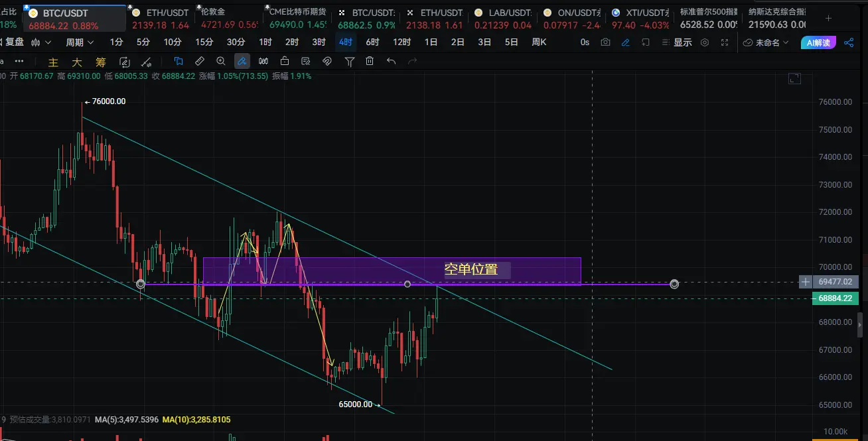Expand the 未命名 layout dropdown

[x=766, y=42]
